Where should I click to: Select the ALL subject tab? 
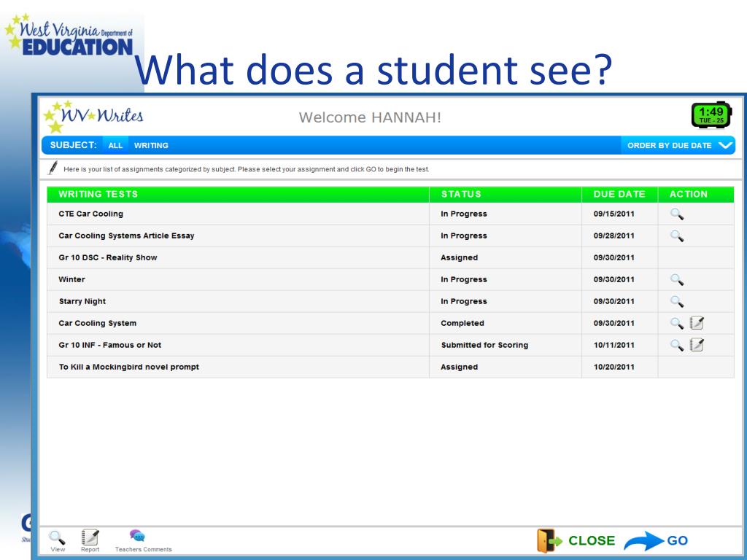pyautogui.click(x=115, y=145)
